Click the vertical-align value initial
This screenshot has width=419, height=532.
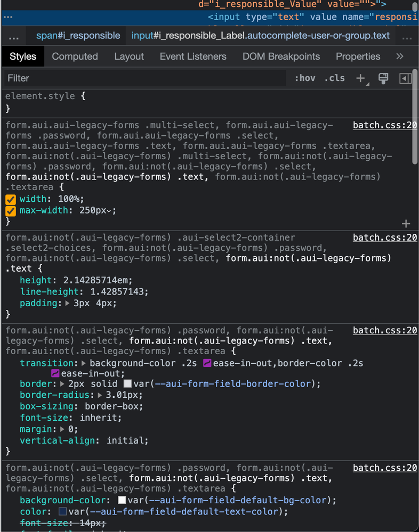pos(126,441)
